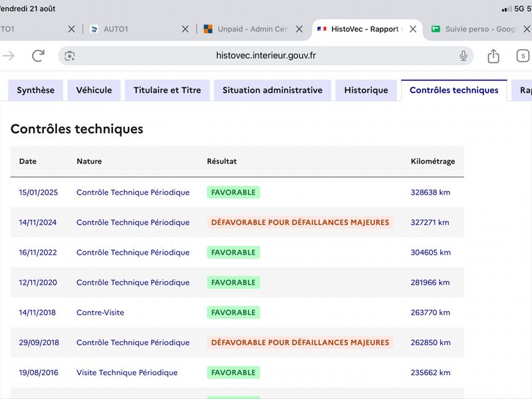Tap the date in the status bar
The width and height of the screenshot is (532, 399).
pos(27,9)
